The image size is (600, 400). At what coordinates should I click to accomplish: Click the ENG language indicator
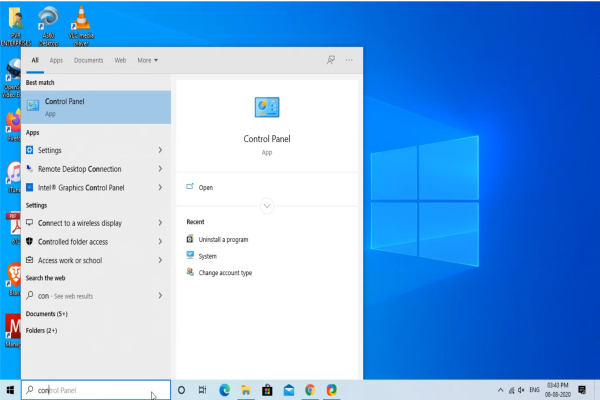click(534, 390)
